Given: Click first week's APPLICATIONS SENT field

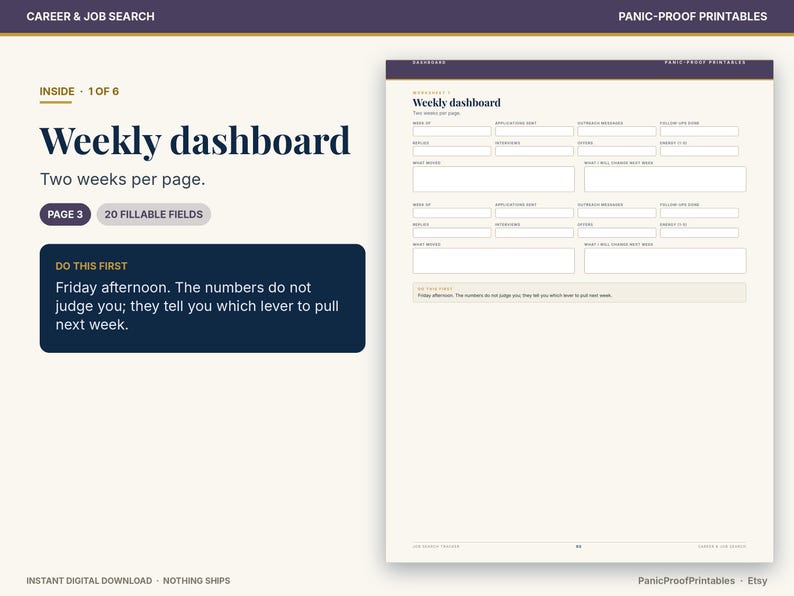Looking at the screenshot, I should 534,131.
